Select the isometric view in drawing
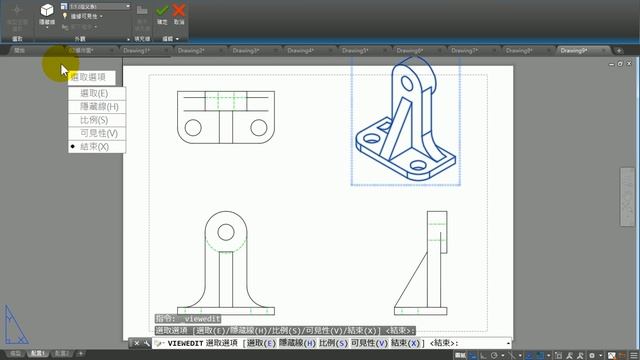The width and height of the screenshot is (640, 360). (x=406, y=120)
